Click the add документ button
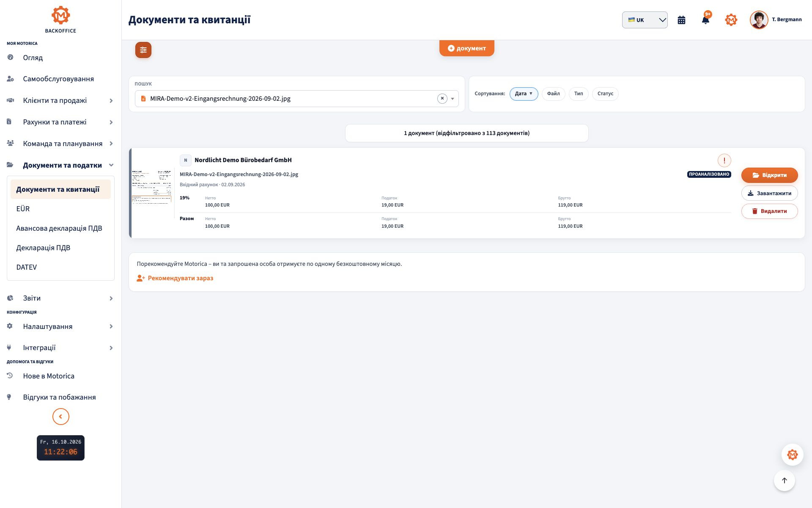The height and width of the screenshot is (508, 812). pos(466,48)
